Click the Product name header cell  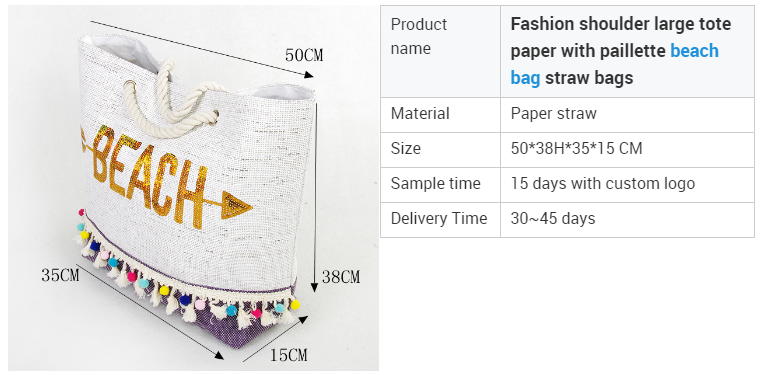(x=440, y=51)
